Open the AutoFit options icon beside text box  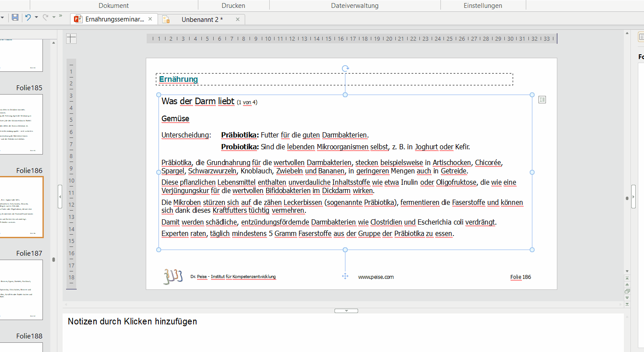[x=542, y=100]
